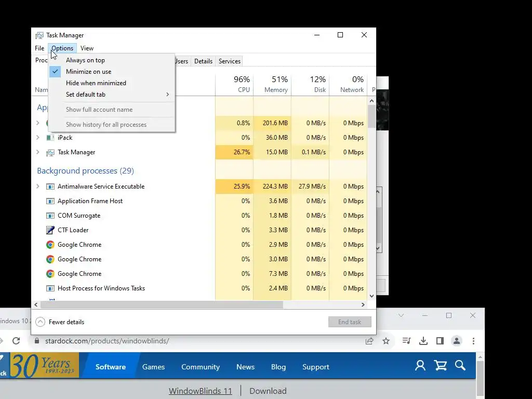Reload the page in the Chrome window
The width and height of the screenshot is (532, 399).
[16, 341]
